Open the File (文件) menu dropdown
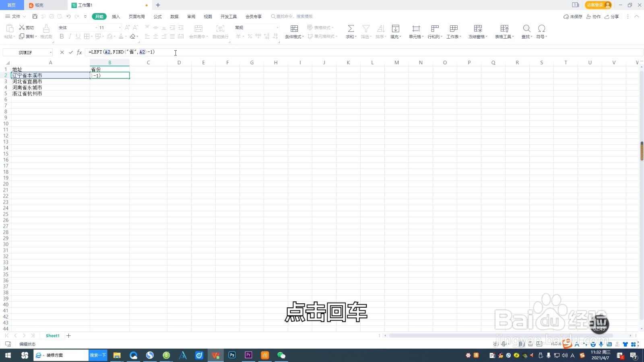This screenshot has height=362, width=644. point(16,16)
